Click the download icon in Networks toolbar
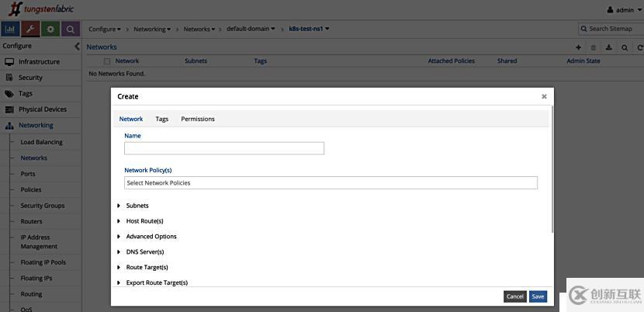 (x=609, y=47)
